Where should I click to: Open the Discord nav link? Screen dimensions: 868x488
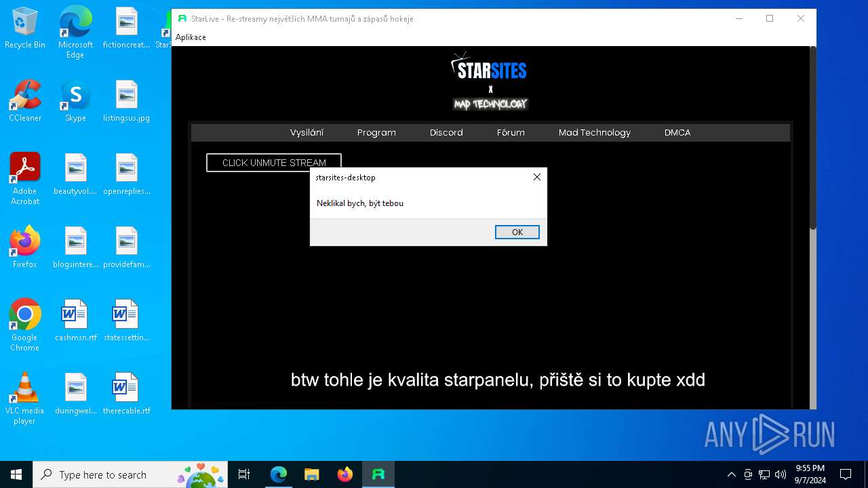tap(446, 133)
